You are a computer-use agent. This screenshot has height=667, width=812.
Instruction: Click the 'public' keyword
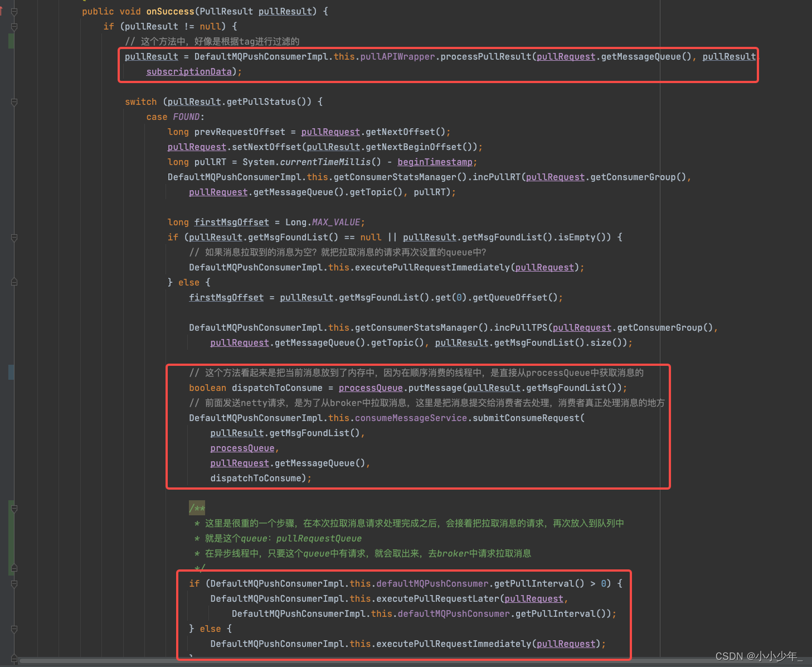(98, 11)
